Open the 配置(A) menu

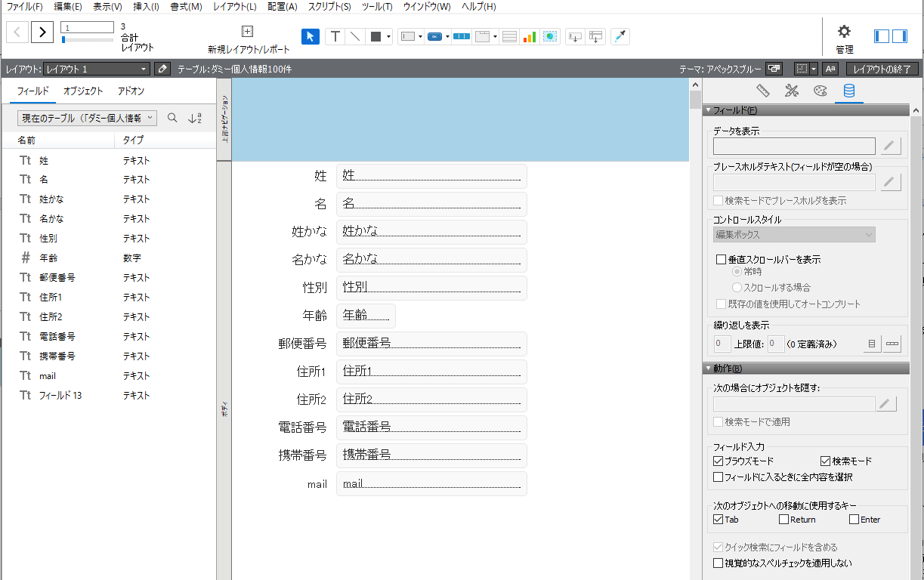click(283, 6)
